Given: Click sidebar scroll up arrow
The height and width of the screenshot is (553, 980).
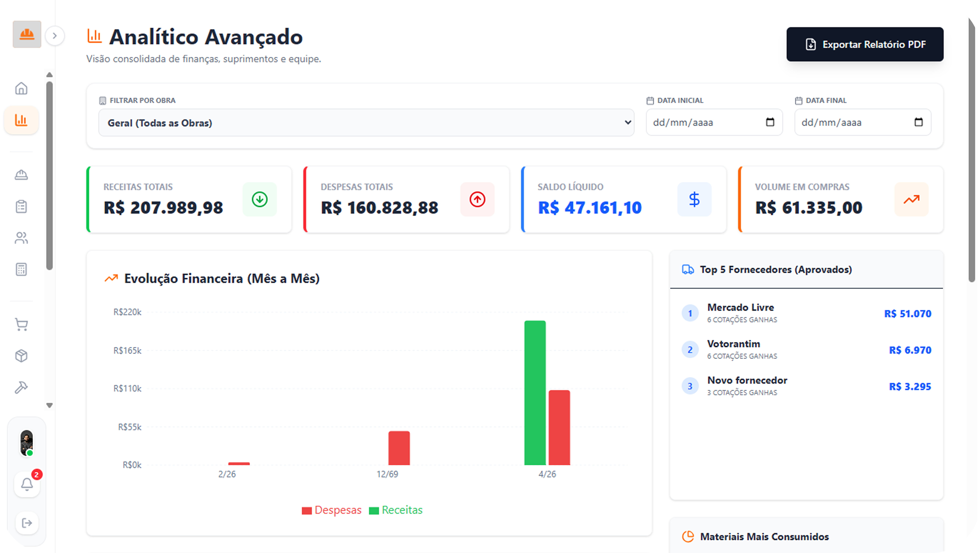Looking at the screenshot, I should 49,75.
